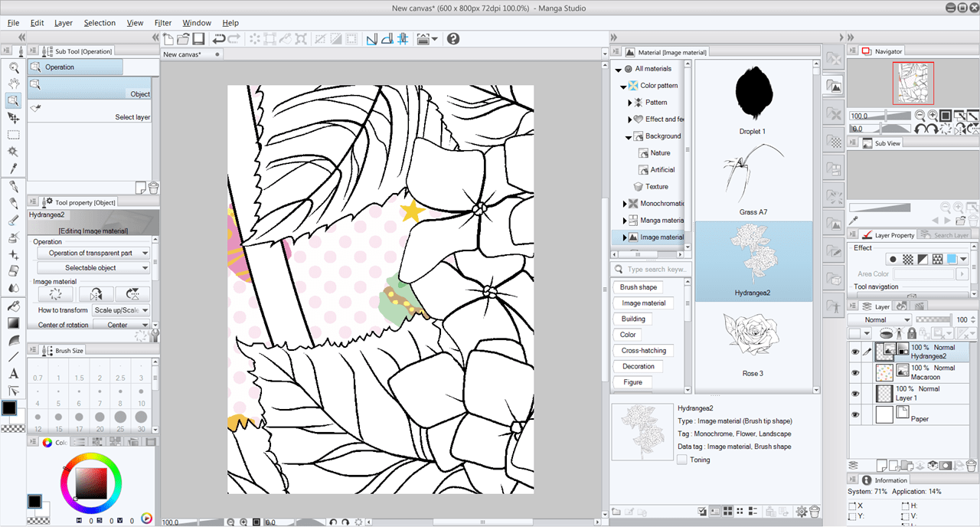Flip image material horizontally icon
This screenshot has width=980, height=527.
[x=96, y=293]
